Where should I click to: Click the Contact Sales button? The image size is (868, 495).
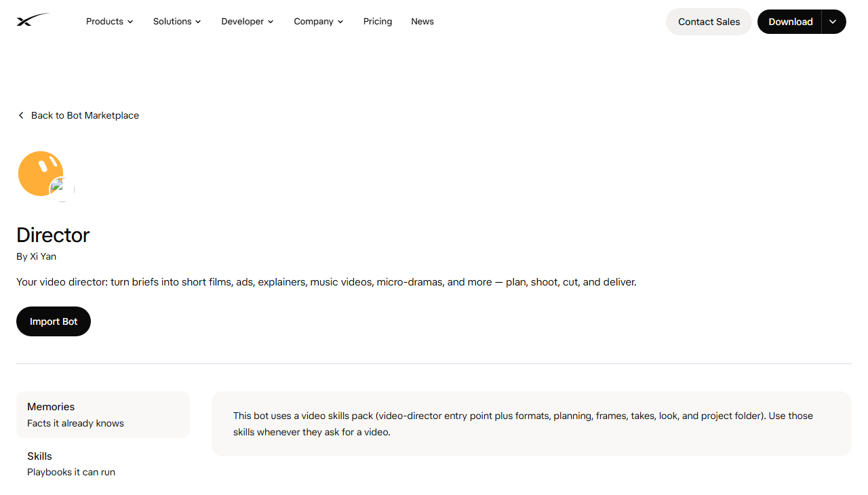709,22
